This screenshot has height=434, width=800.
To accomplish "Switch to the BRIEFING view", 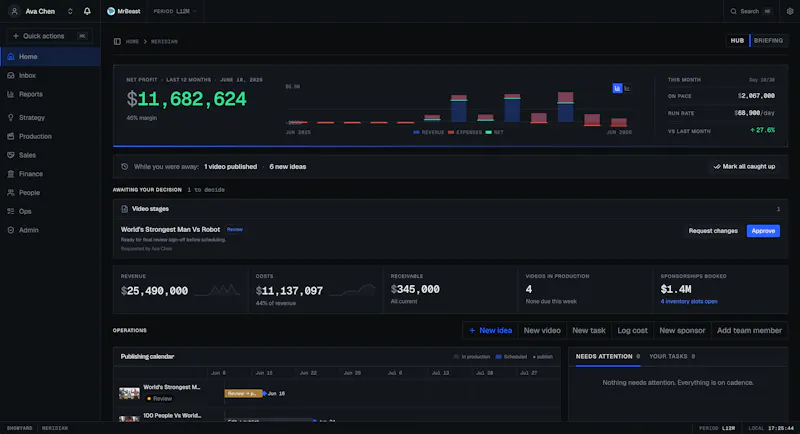I will tap(768, 40).
